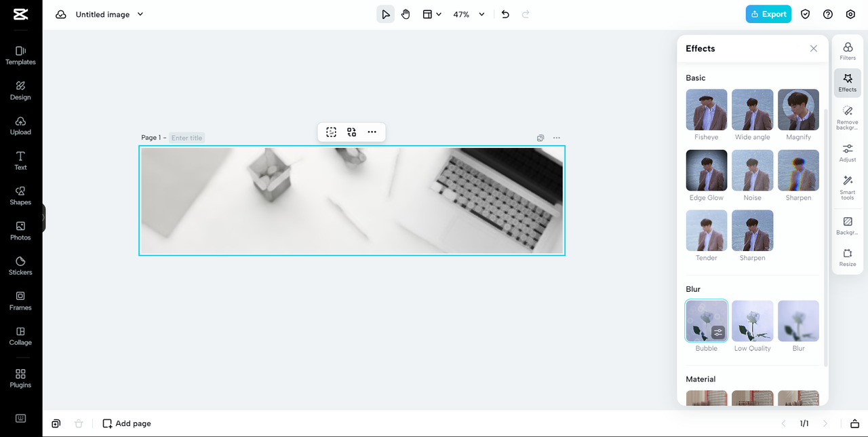Apply the Wide angle effect
The image size is (868, 437).
(x=753, y=110)
